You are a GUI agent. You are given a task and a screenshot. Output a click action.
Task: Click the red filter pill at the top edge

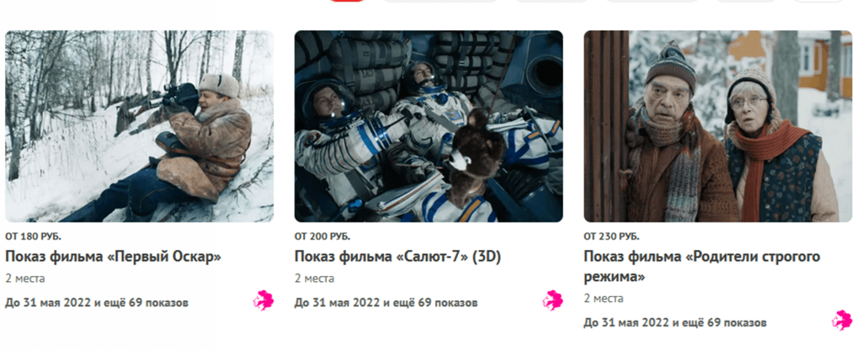(x=348, y=1)
